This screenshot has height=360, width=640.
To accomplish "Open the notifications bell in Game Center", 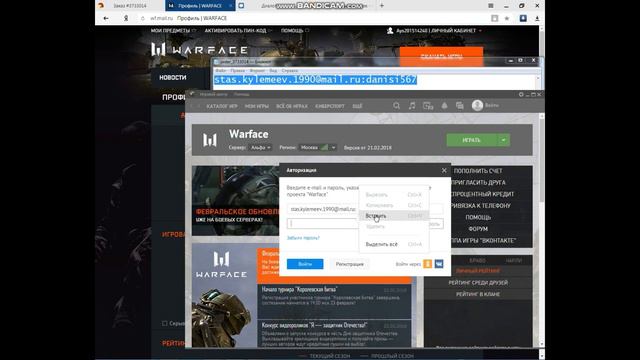I will [x=444, y=106].
